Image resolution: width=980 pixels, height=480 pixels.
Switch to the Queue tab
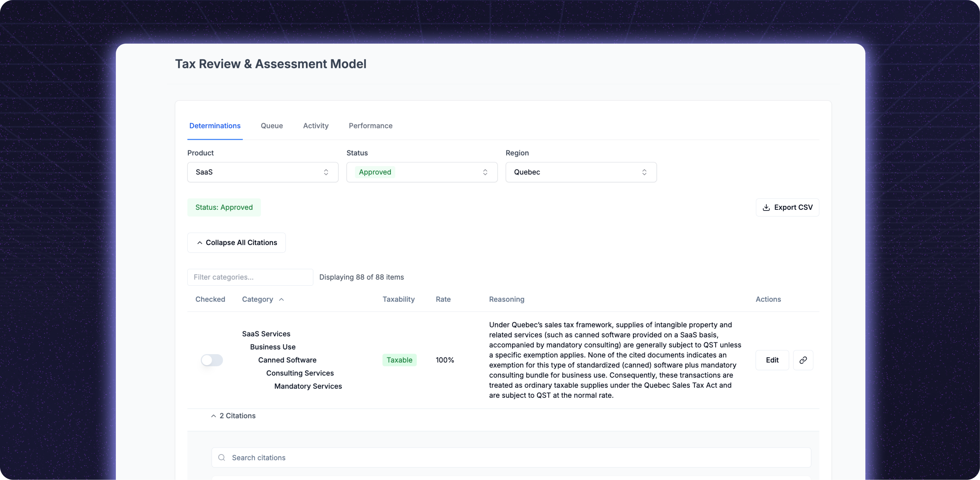click(272, 126)
